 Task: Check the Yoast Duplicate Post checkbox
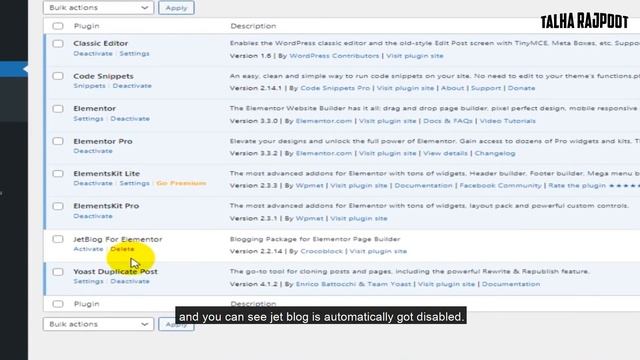[58, 272]
